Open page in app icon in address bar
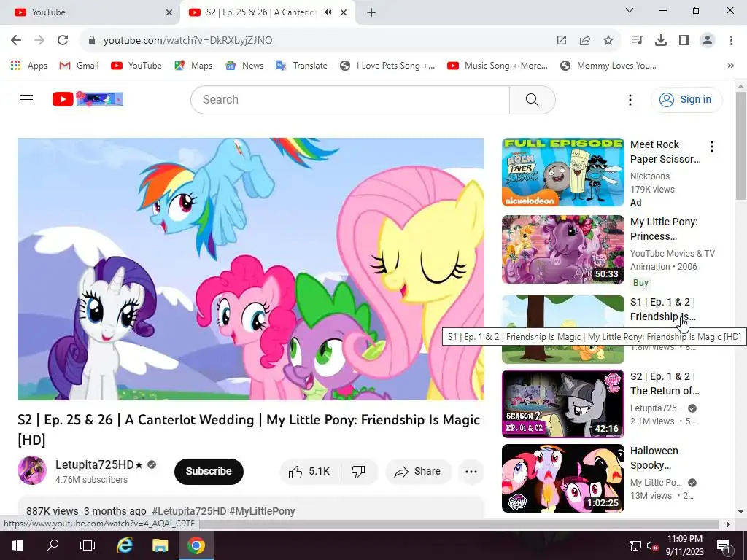This screenshot has height=560, width=747. coord(562,41)
